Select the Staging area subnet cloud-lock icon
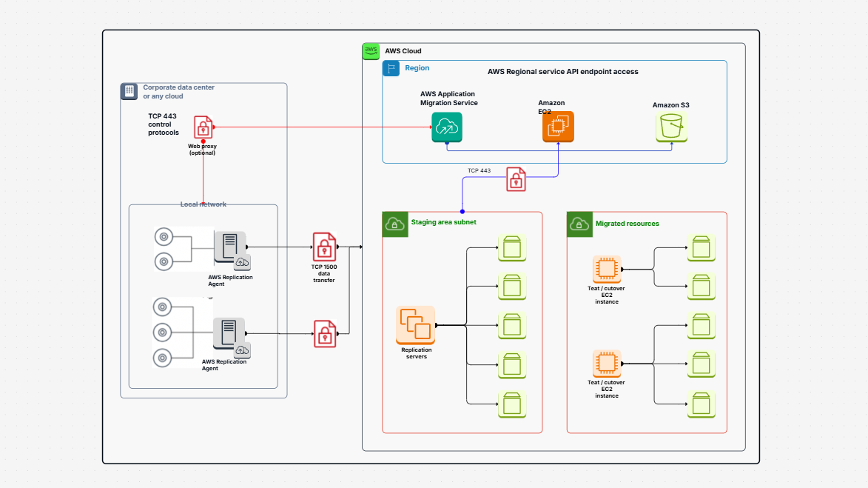868x488 pixels. coord(395,224)
